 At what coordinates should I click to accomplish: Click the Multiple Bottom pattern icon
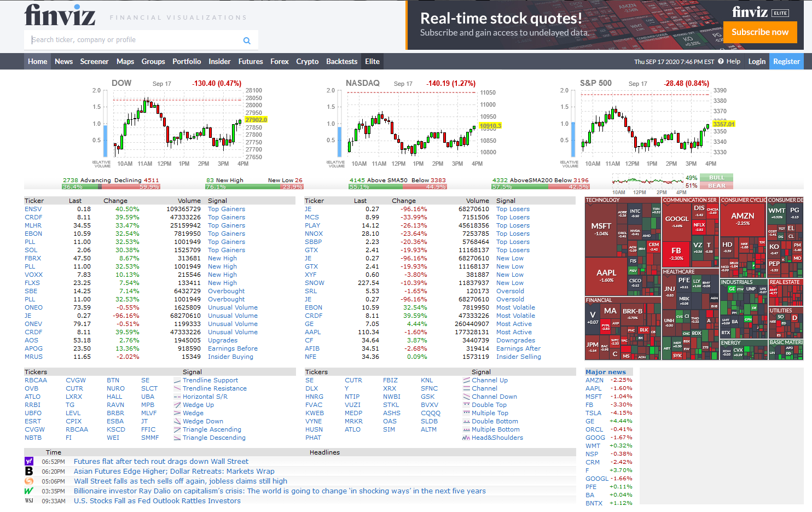467,430
